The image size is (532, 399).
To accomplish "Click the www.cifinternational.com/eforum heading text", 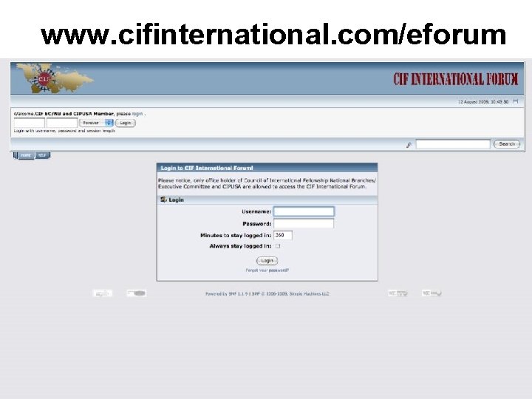I will pos(273,34).
